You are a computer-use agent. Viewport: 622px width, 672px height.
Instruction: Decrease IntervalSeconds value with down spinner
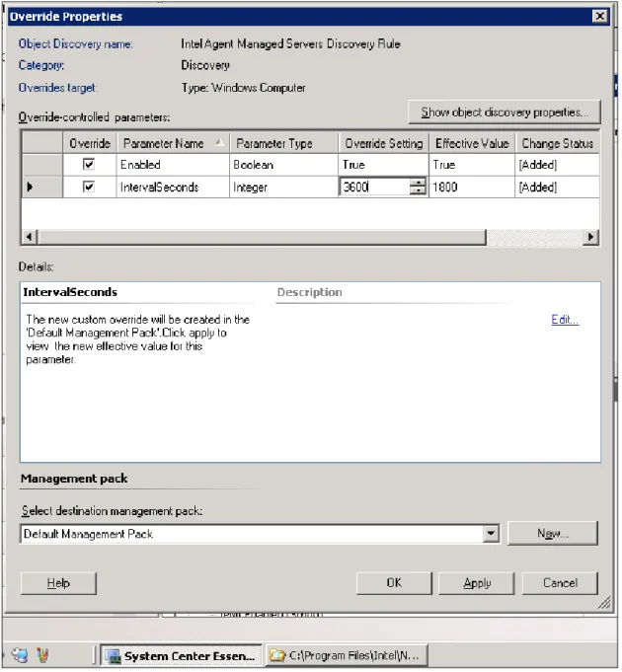(x=418, y=191)
